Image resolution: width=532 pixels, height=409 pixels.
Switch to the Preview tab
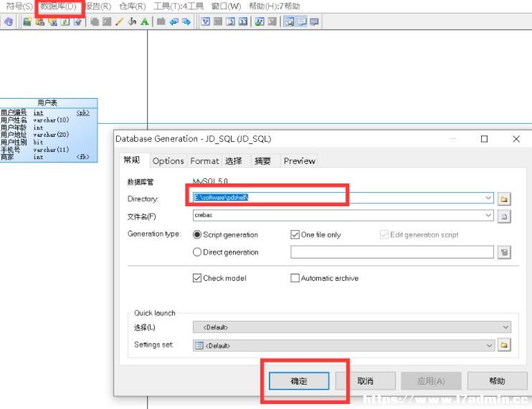300,161
